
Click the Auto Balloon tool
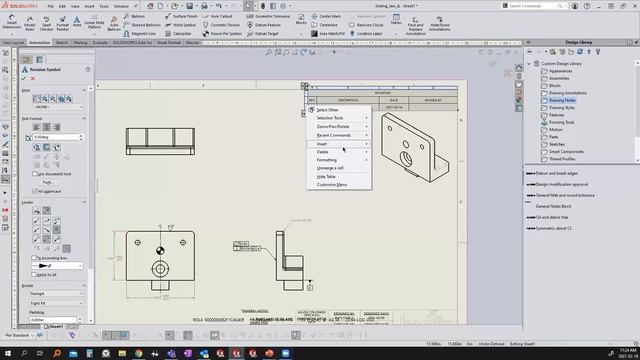click(x=114, y=24)
